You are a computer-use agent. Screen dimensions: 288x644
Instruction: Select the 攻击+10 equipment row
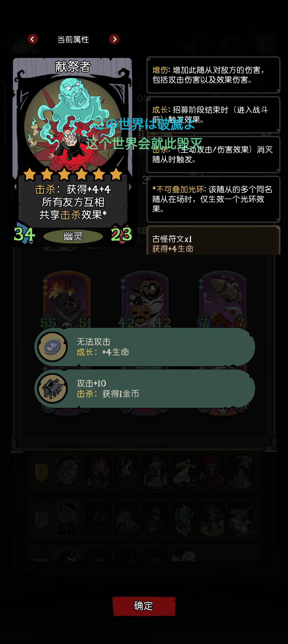pyautogui.click(x=144, y=388)
